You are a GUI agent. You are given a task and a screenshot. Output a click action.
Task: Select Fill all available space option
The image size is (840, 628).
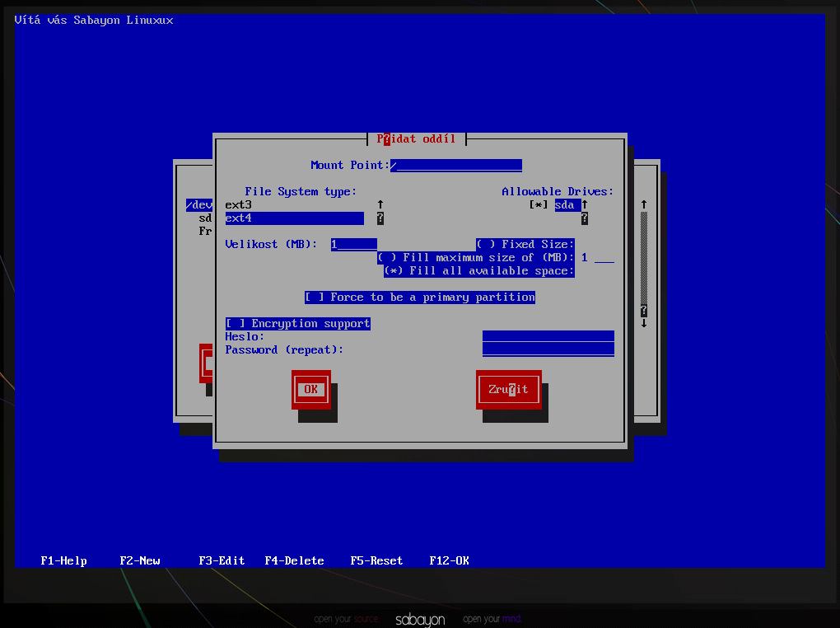pos(479,271)
